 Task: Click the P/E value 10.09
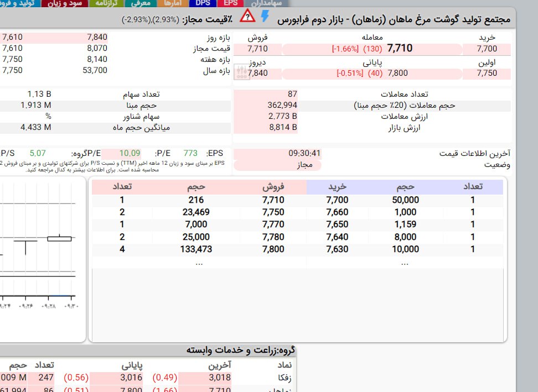click(130, 153)
